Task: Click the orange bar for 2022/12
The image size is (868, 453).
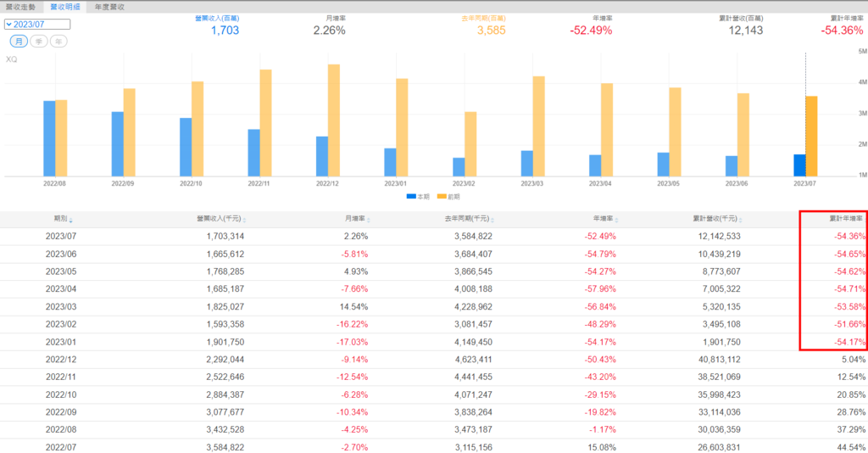Action: [x=334, y=120]
